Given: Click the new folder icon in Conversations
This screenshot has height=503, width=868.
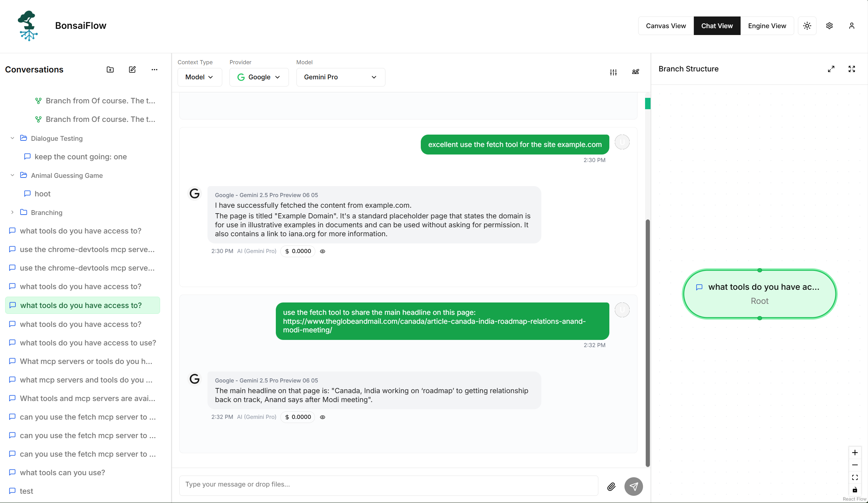Looking at the screenshot, I should 110,70.
